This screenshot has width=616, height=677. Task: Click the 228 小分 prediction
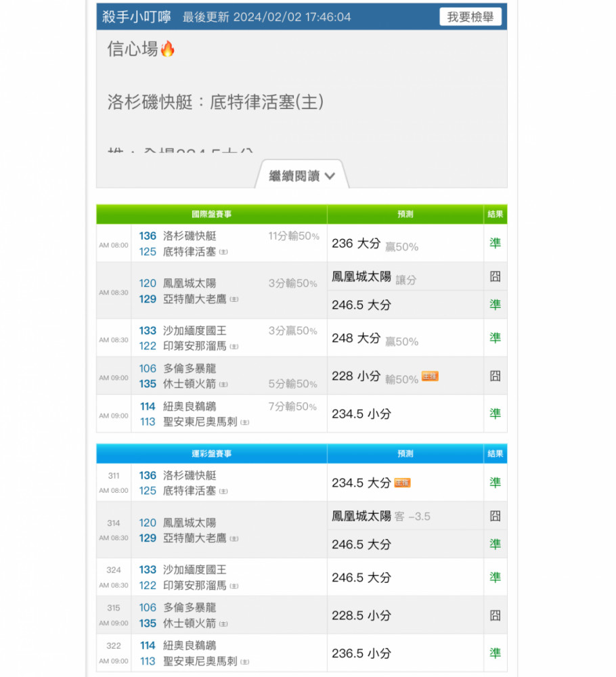pos(356,376)
